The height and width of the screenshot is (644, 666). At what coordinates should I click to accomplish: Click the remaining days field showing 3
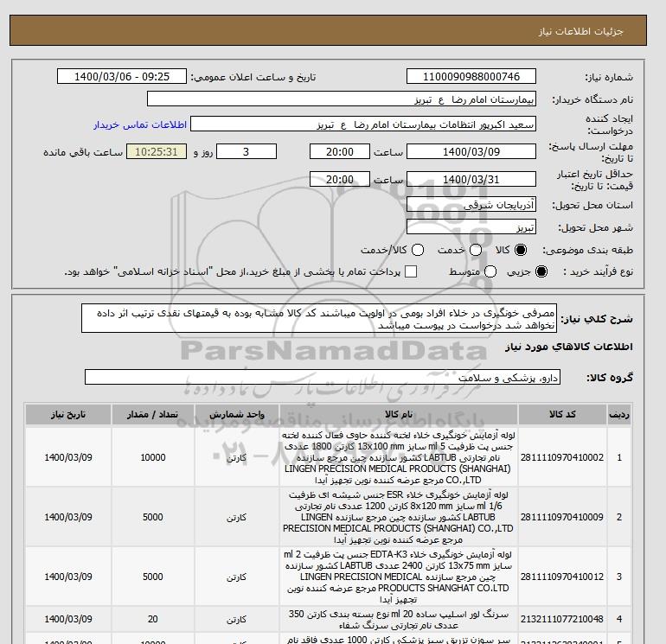click(x=247, y=151)
